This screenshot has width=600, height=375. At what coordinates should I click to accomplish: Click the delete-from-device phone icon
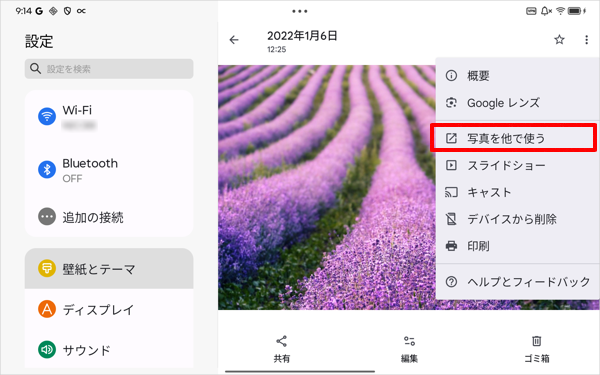tap(451, 219)
